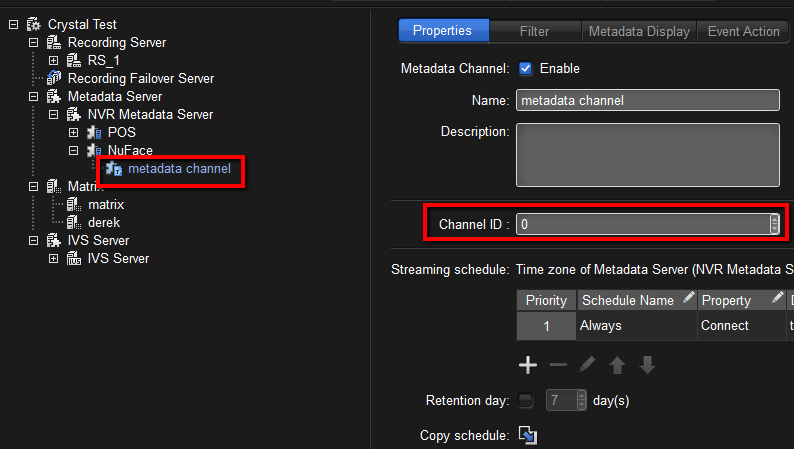Click the Channel ID stepper arrows
The width and height of the screenshot is (794, 449).
click(774, 225)
